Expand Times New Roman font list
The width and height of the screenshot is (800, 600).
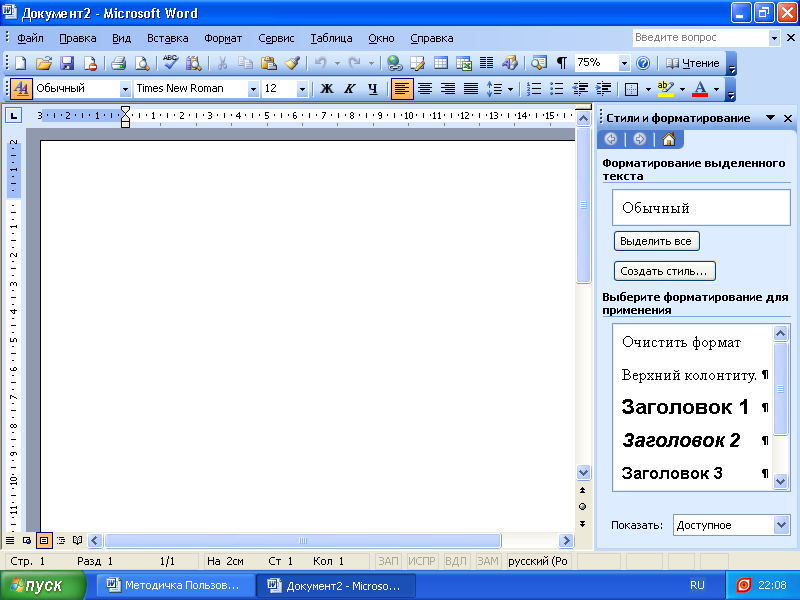pos(253,89)
